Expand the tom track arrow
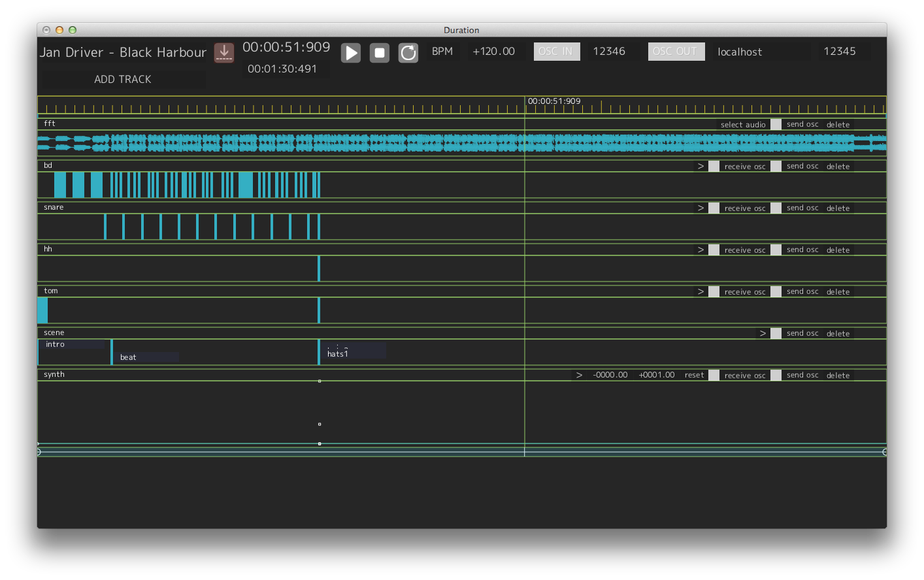 701,292
